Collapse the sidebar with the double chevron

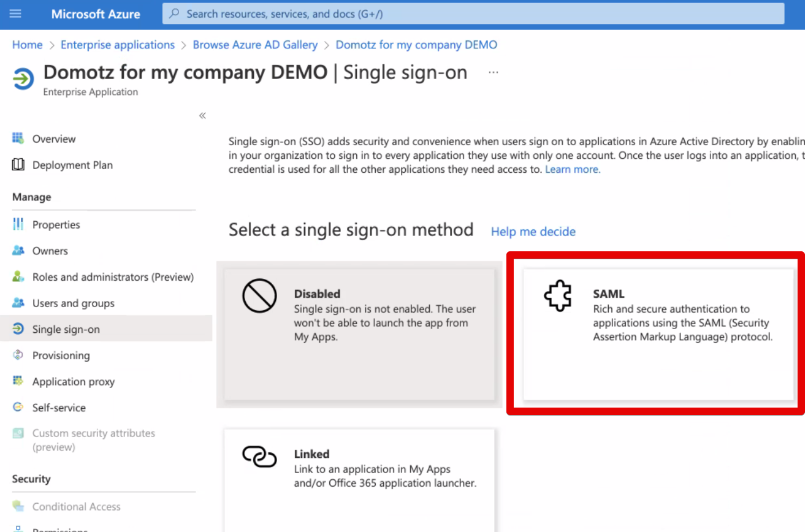coord(202,115)
